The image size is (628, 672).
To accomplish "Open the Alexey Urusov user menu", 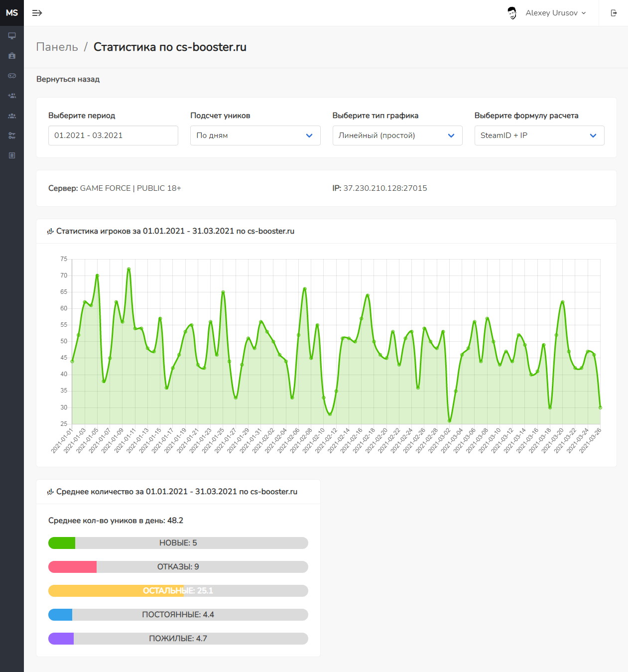I will (x=547, y=13).
